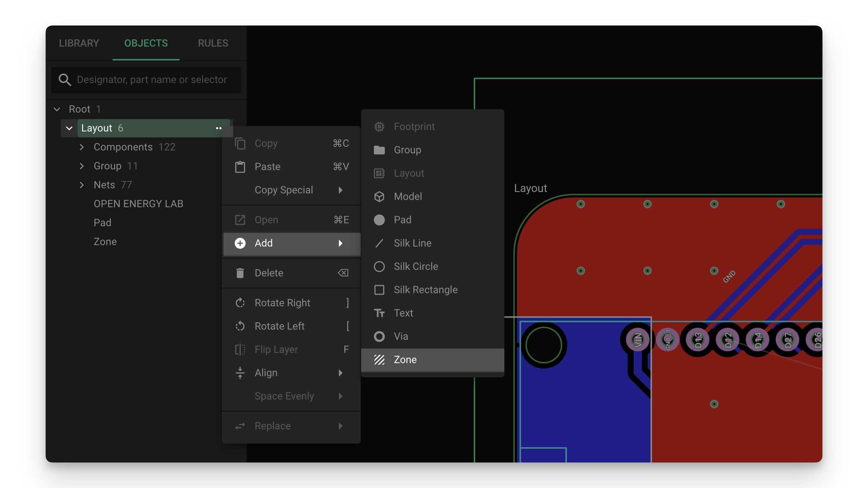Add a Model from the submenu

pos(433,197)
